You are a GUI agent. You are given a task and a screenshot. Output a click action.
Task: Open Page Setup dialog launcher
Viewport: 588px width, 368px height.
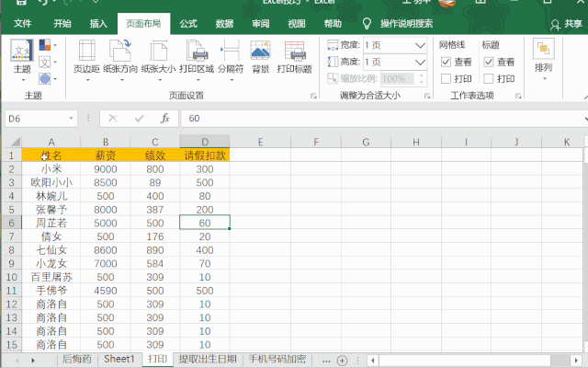313,96
